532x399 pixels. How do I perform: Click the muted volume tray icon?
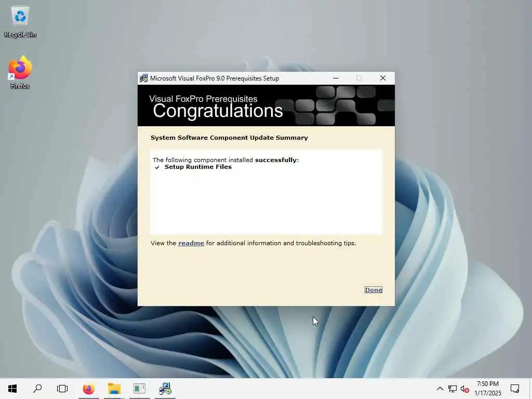(465, 389)
